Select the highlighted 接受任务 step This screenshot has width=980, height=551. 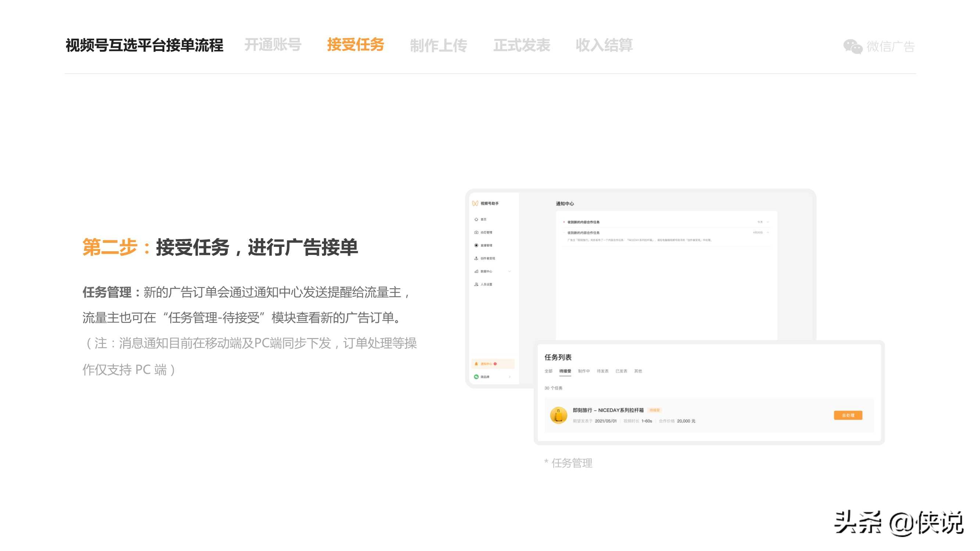(x=355, y=45)
